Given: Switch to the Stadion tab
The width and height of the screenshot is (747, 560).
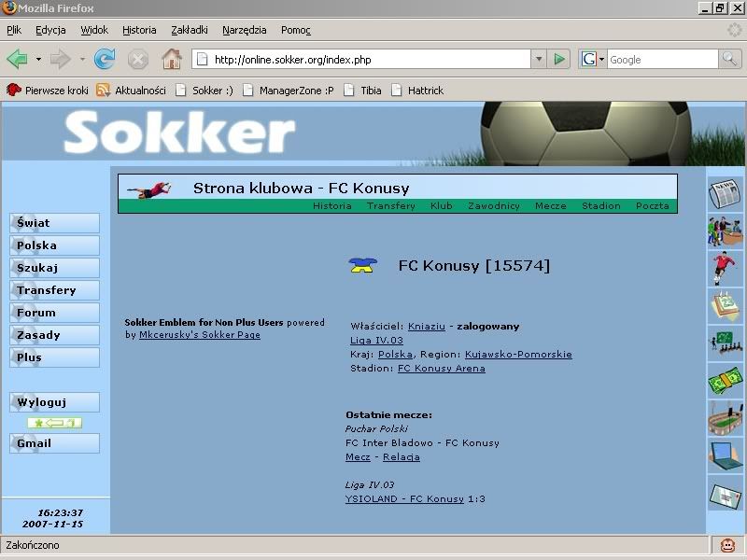Looking at the screenshot, I should [x=601, y=205].
